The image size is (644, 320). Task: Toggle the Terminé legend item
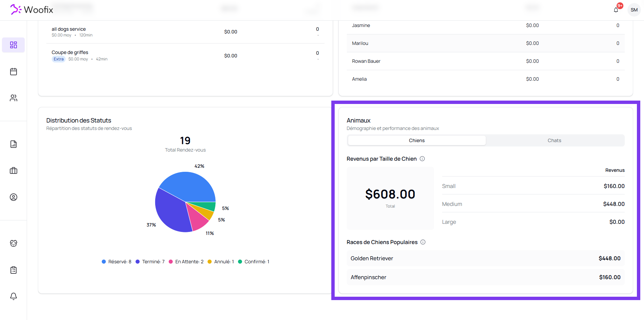(x=150, y=262)
